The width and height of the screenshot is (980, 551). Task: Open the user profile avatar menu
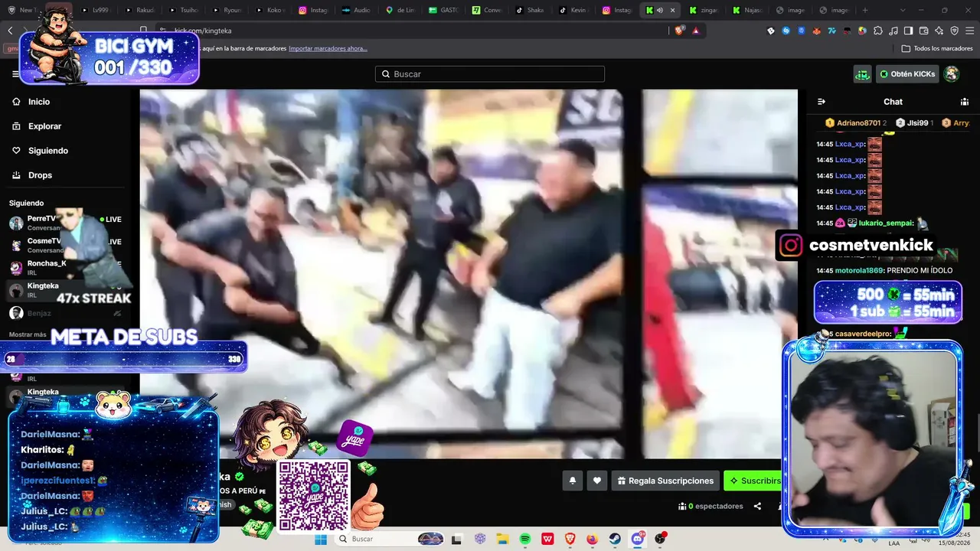(952, 74)
